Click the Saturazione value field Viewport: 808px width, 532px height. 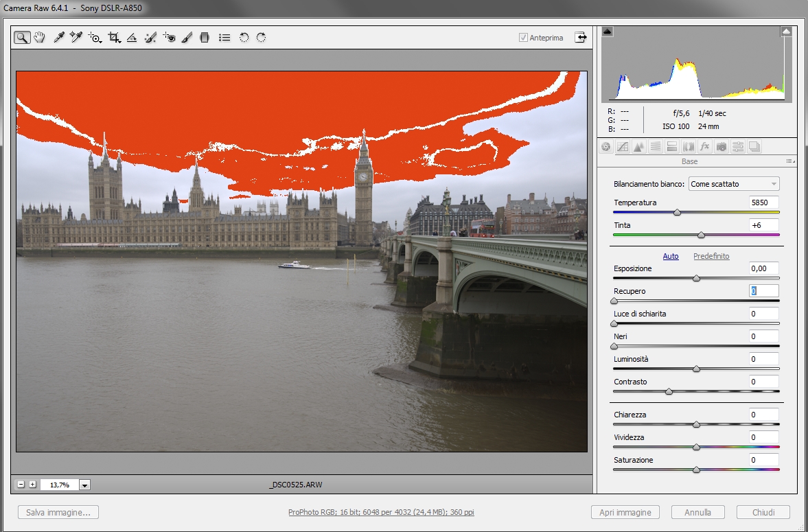point(763,461)
